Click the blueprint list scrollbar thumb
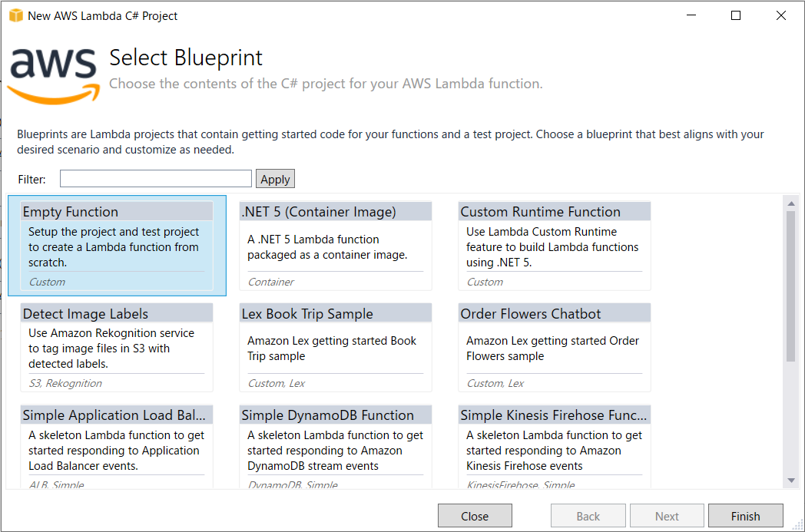Screen dimensions: 805x532 [x=791, y=286]
